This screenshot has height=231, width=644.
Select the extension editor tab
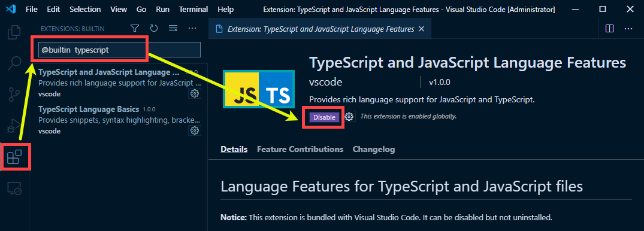pyautogui.click(x=321, y=29)
